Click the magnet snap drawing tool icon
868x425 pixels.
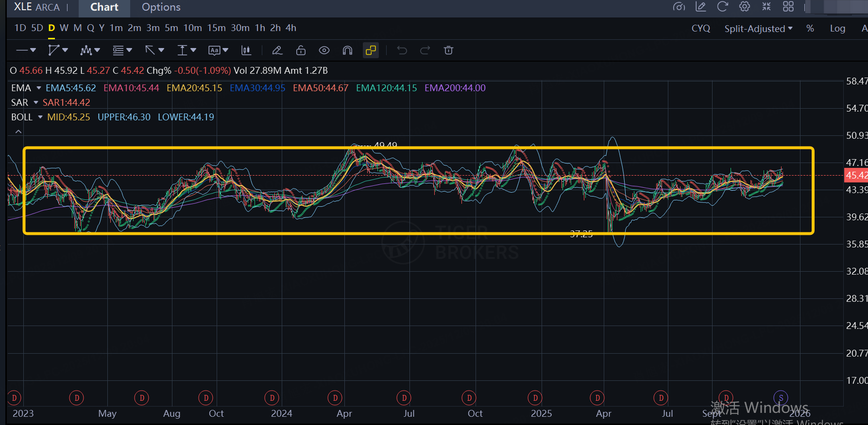347,50
